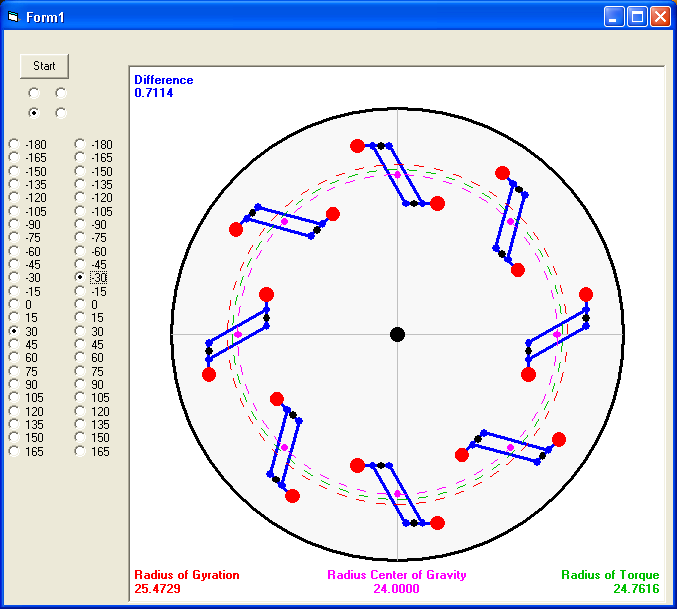Image resolution: width=677 pixels, height=609 pixels.
Task: Click the Radius Center of Gravity value 24.0000
Action: click(396, 588)
